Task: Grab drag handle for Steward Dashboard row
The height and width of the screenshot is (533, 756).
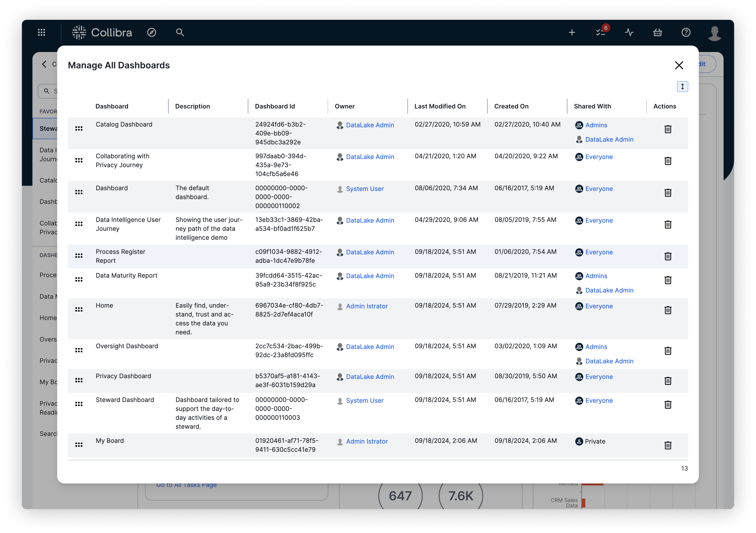Action: pyautogui.click(x=79, y=404)
